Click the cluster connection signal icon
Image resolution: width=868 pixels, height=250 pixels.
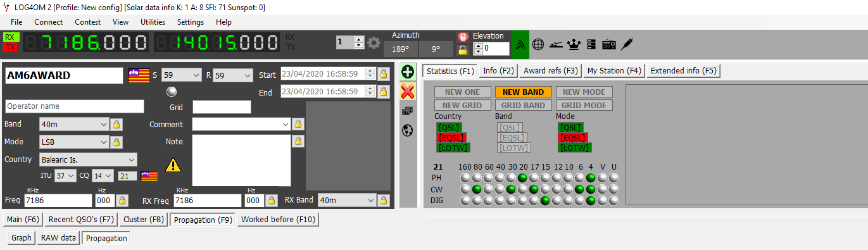pos(520,44)
